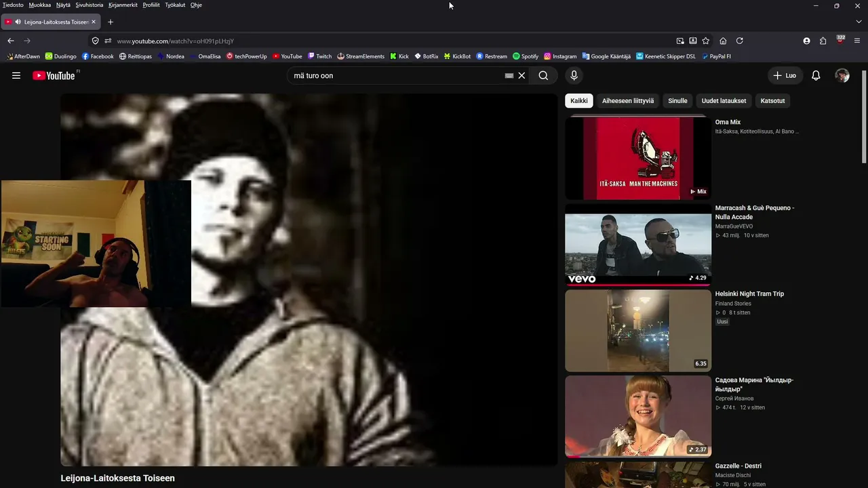This screenshot has height=488, width=868.
Task: Select the Katsotut filter chip
Action: point(772,101)
